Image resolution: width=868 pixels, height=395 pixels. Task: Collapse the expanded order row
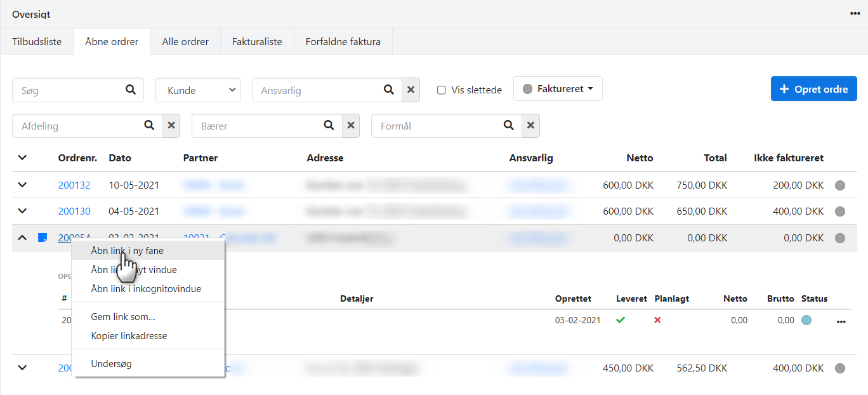(x=22, y=238)
